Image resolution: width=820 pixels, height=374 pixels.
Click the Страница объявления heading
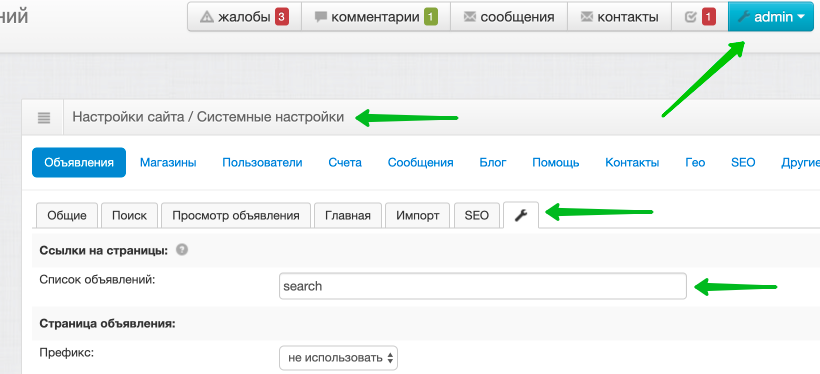click(x=107, y=324)
